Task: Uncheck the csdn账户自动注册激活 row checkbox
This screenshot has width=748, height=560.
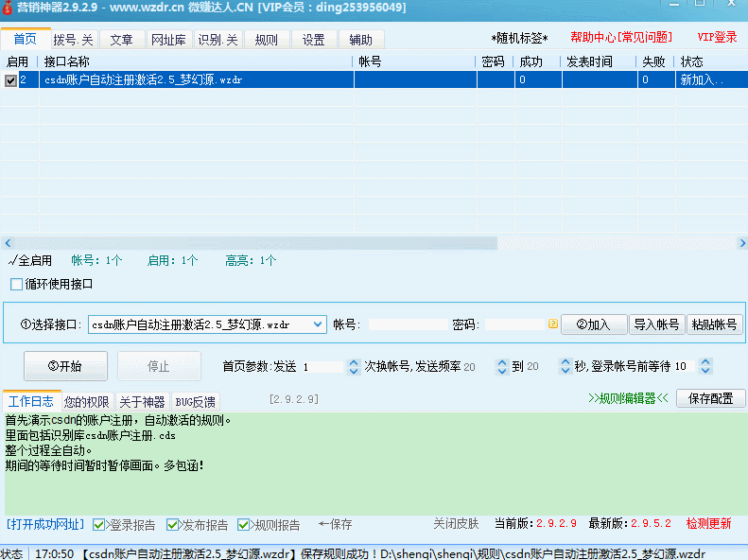Action: [x=10, y=80]
